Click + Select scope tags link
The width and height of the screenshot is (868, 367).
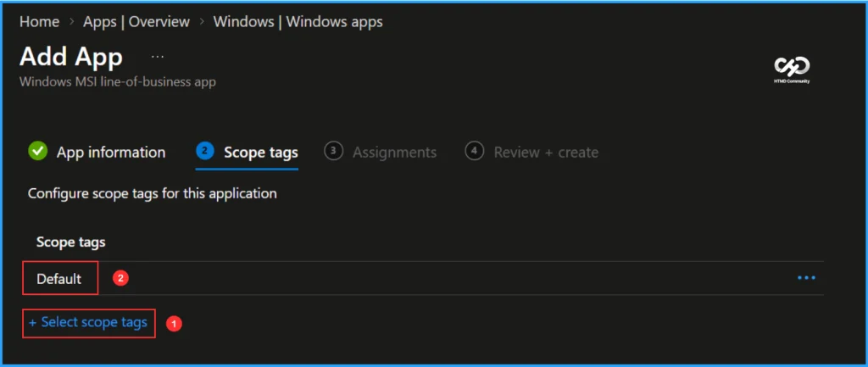pyautogui.click(x=88, y=322)
